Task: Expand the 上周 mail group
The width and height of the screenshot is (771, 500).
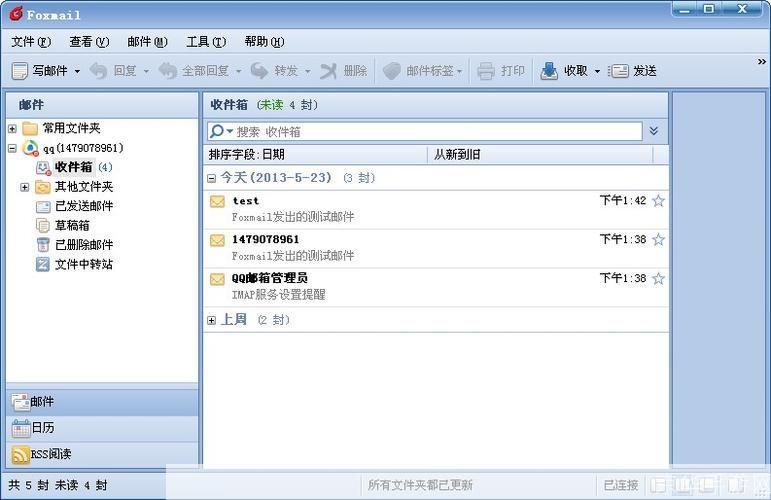Action: click(x=211, y=320)
